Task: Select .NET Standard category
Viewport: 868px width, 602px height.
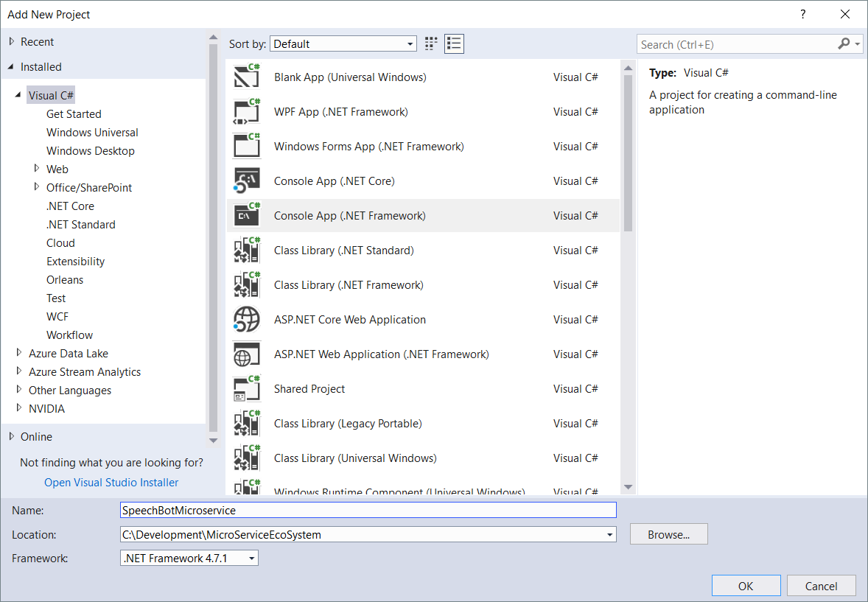Action: point(81,224)
